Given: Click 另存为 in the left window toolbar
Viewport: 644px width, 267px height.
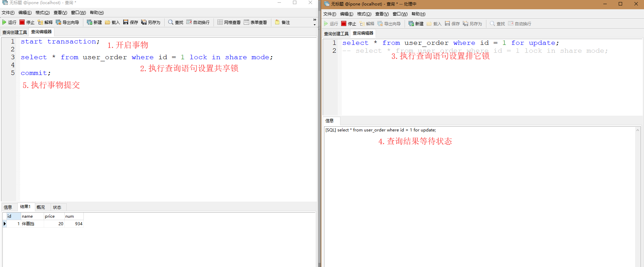Looking at the screenshot, I should click(x=151, y=22).
